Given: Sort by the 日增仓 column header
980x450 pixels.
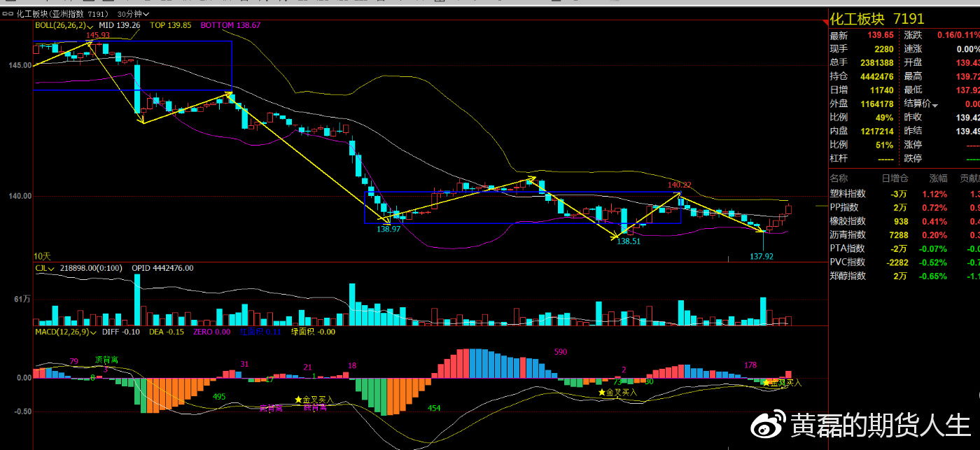Looking at the screenshot, I should point(895,178).
